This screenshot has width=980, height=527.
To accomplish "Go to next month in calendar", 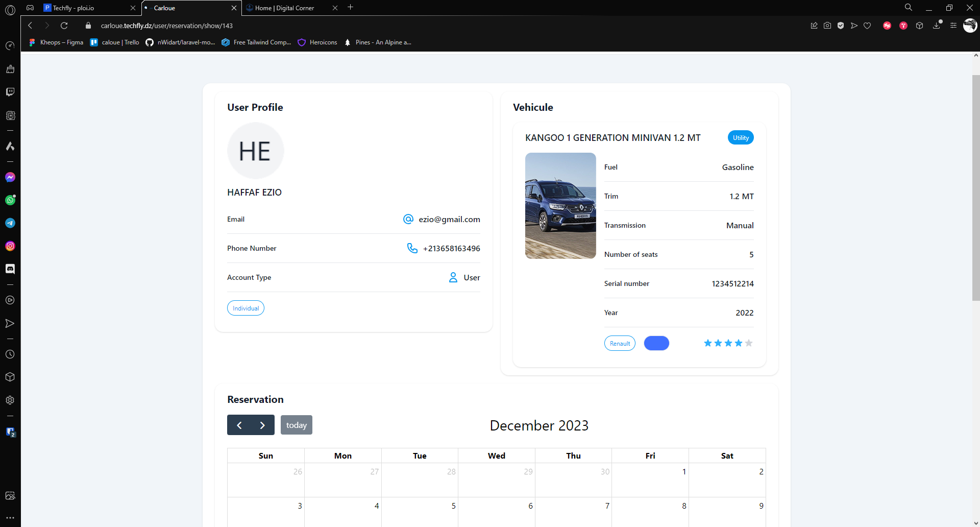I will point(262,425).
